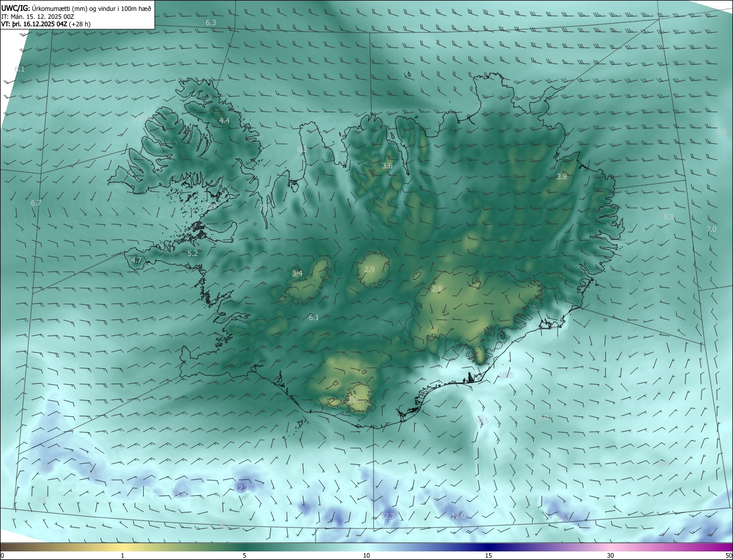Click the 6.3 value label on the map
This screenshot has width=733, height=560.
(211, 22)
